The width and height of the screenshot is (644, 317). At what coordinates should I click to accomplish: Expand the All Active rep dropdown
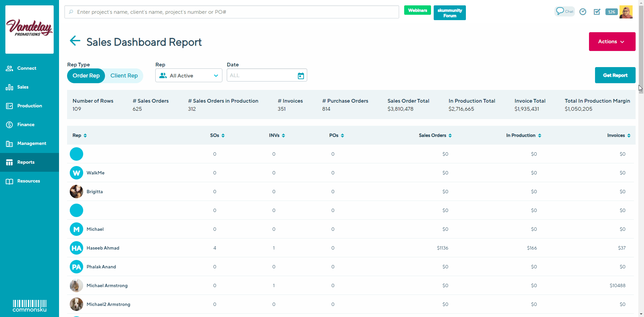(x=189, y=76)
